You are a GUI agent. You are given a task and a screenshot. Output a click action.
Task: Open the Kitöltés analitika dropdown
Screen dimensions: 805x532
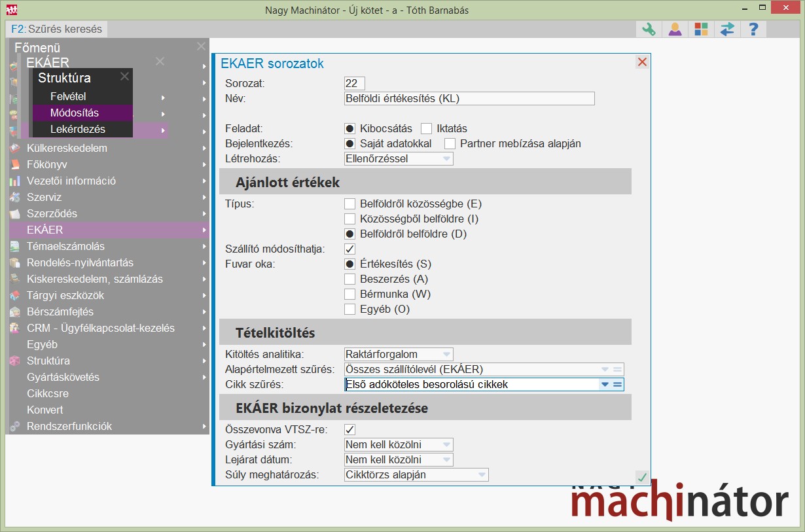(x=399, y=354)
